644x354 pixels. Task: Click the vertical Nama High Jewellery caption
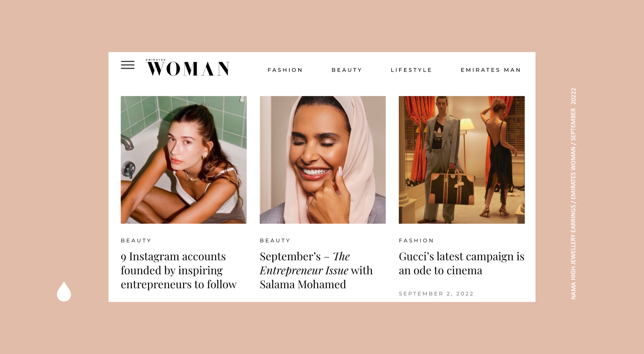point(573,194)
